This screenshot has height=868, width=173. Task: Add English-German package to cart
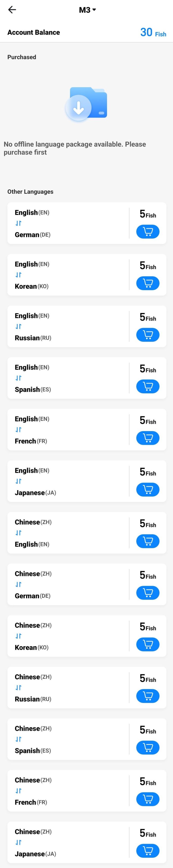pyautogui.click(x=148, y=232)
